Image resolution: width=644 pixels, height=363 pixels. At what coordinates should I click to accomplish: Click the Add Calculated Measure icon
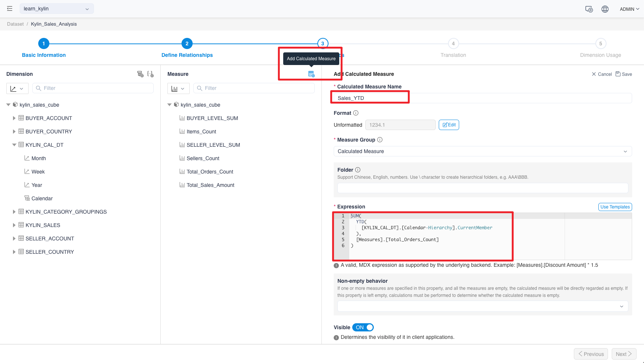311,74
